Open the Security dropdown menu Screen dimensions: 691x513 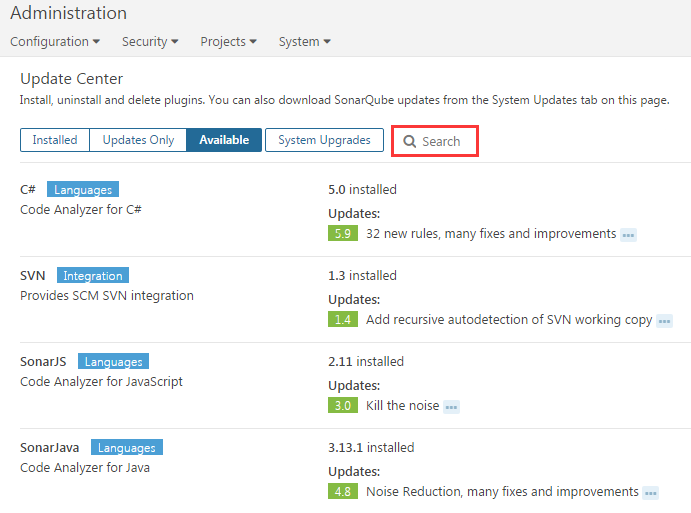(150, 41)
